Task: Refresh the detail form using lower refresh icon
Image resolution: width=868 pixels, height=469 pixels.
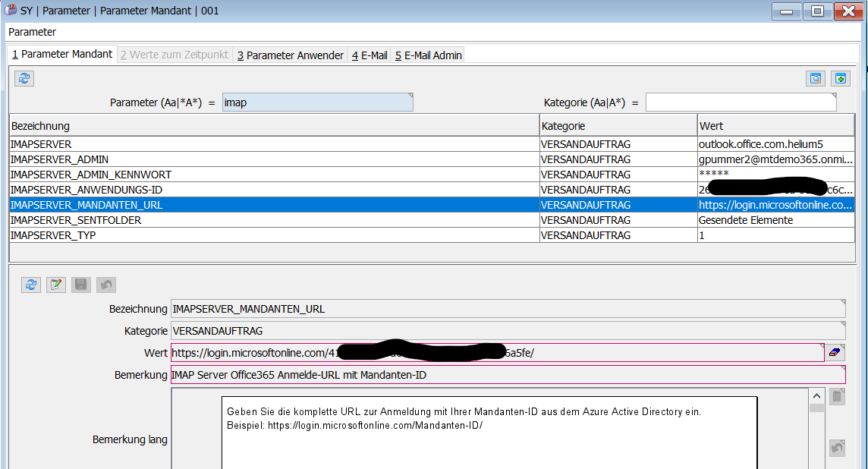Action: click(x=31, y=285)
